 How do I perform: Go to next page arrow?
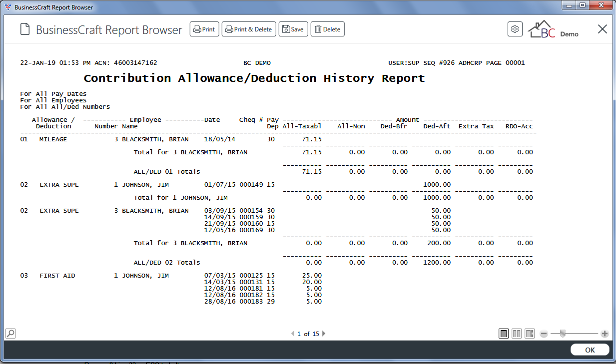(x=324, y=334)
